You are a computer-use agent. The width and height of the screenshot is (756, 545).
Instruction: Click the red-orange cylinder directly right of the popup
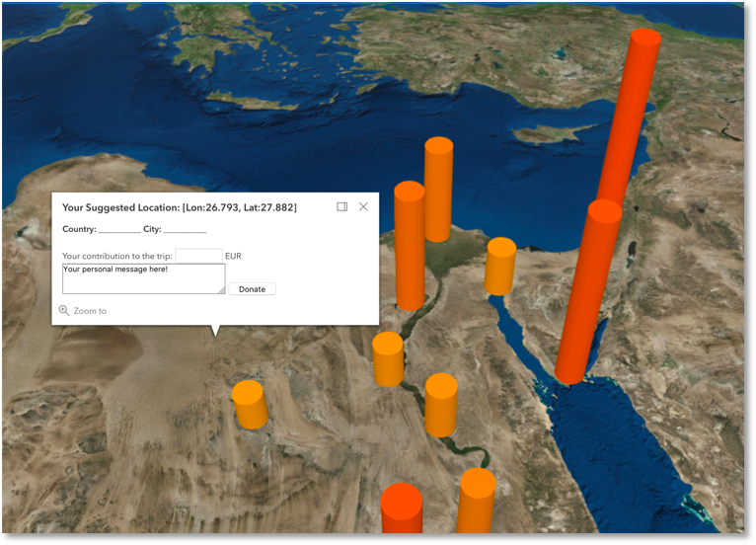[409, 247]
